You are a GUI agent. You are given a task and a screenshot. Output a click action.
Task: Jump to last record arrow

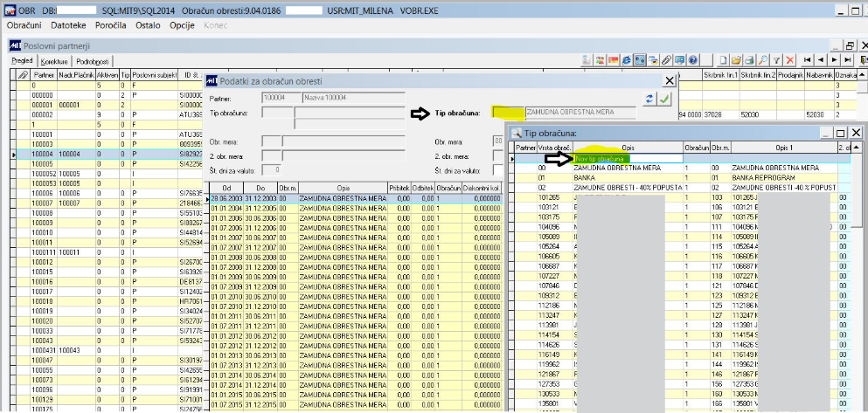pyautogui.click(x=848, y=59)
